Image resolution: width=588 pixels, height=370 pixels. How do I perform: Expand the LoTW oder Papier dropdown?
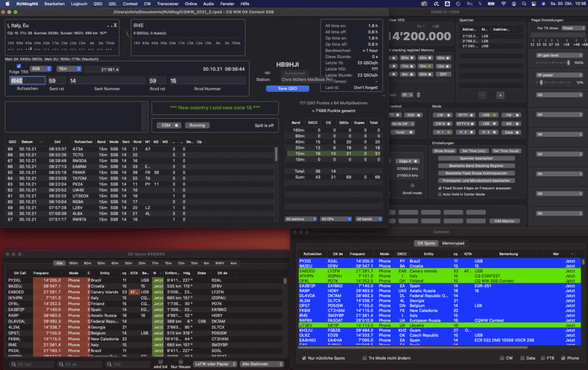[215, 364]
